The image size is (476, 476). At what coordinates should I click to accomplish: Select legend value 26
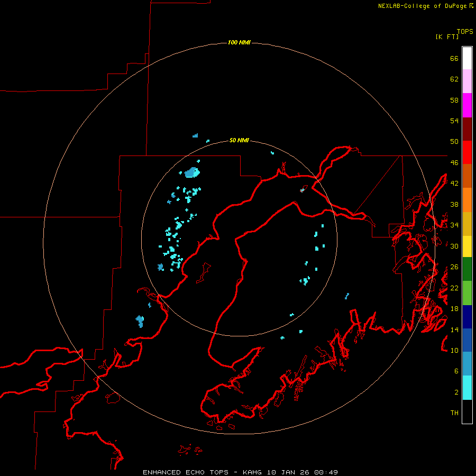(454, 267)
